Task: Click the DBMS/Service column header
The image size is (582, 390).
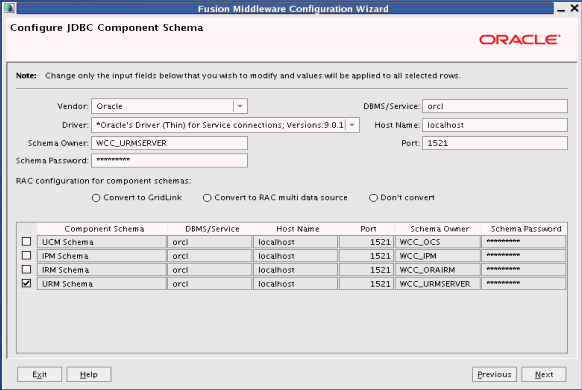Action: tap(210, 229)
